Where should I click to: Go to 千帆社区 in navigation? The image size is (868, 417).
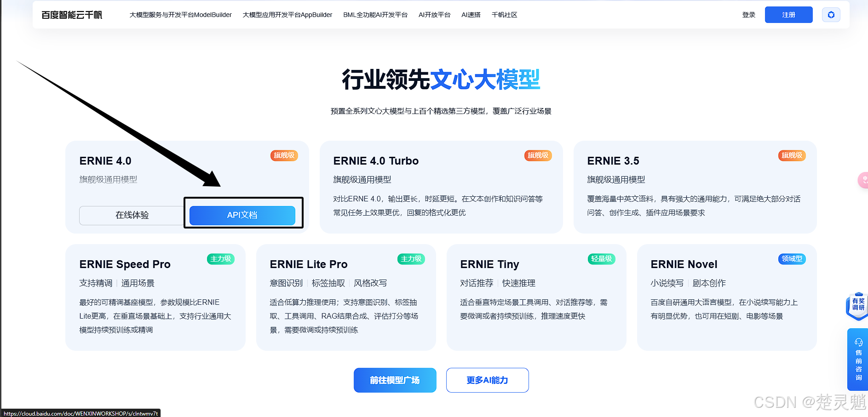tap(504, 15)
